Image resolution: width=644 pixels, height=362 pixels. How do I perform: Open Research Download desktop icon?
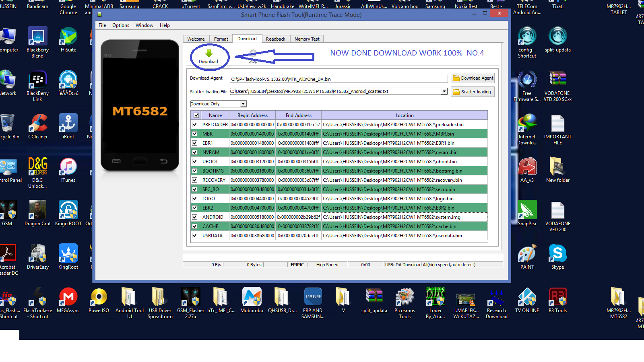[496, 303]
